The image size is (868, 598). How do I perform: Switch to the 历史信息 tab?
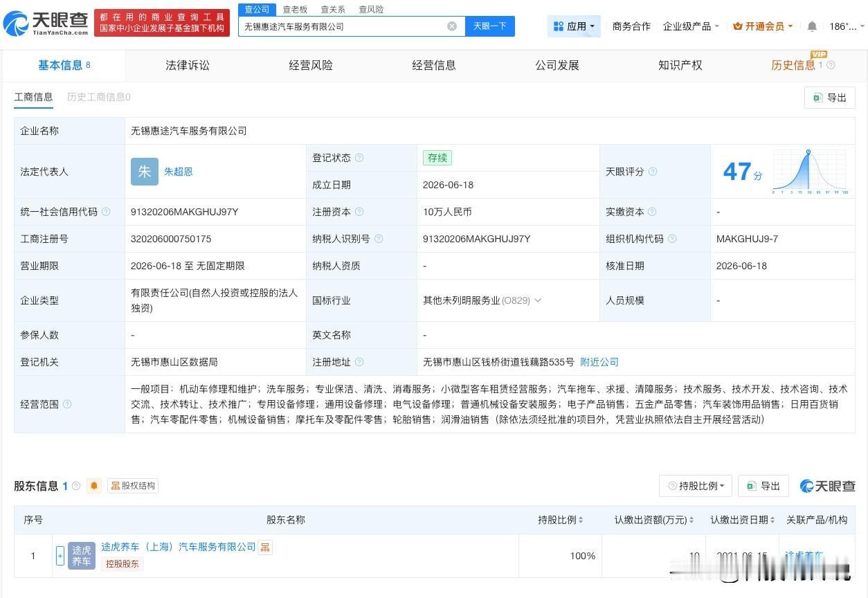click(x=793, y=65)
